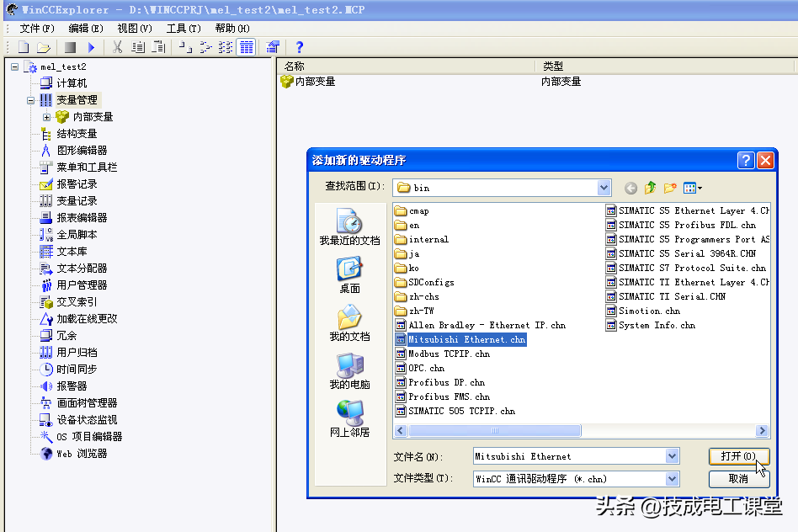Click the Activate runtime play icon in toolbar
Screen dimensions: 798x532
click(91, 47)
